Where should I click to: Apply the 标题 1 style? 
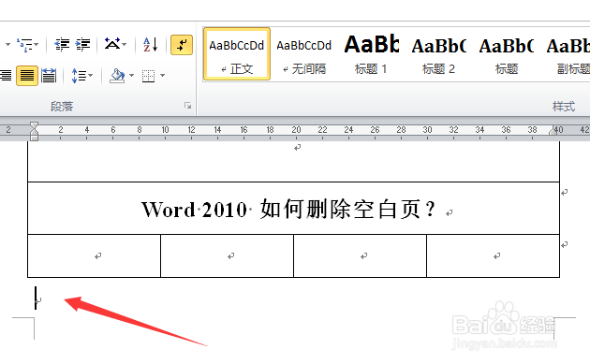372,53
